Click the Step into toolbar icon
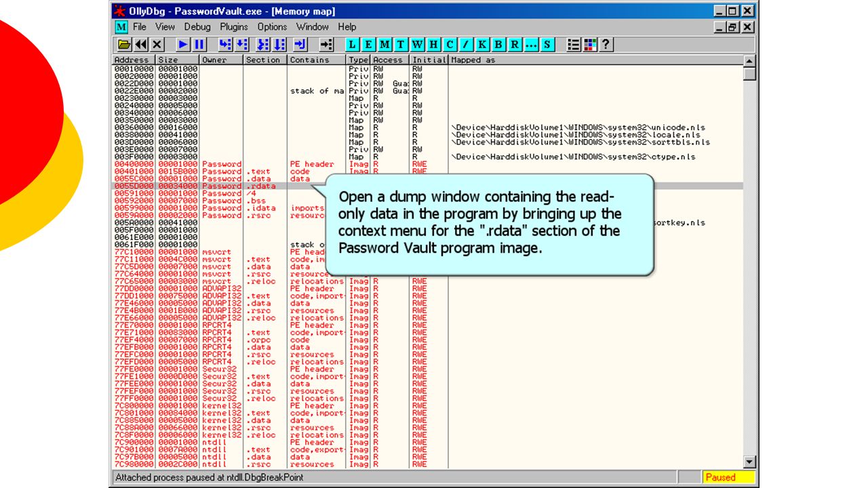Screen dimensions: 868x488 click(x=225, y=45)
